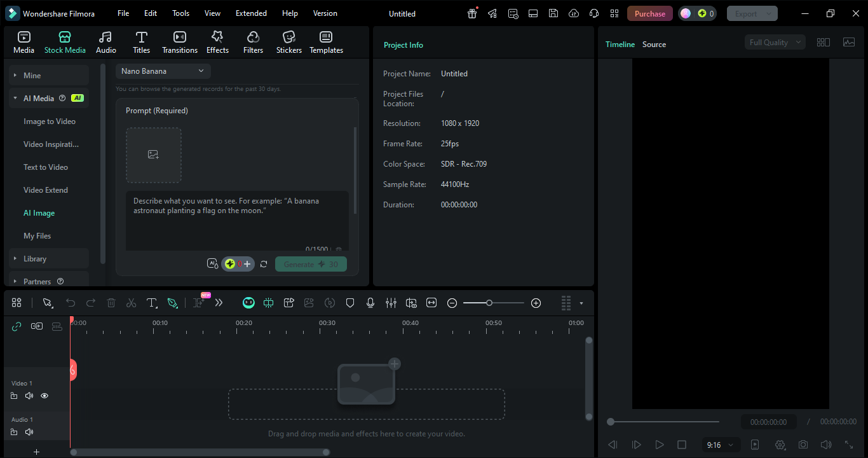
Task: Click the cloud upload icon
Action: [x=574, y=13]
